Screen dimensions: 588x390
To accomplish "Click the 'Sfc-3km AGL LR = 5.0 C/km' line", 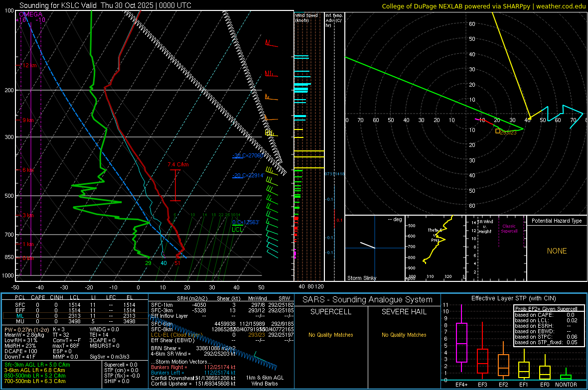I will pos(37,365).
